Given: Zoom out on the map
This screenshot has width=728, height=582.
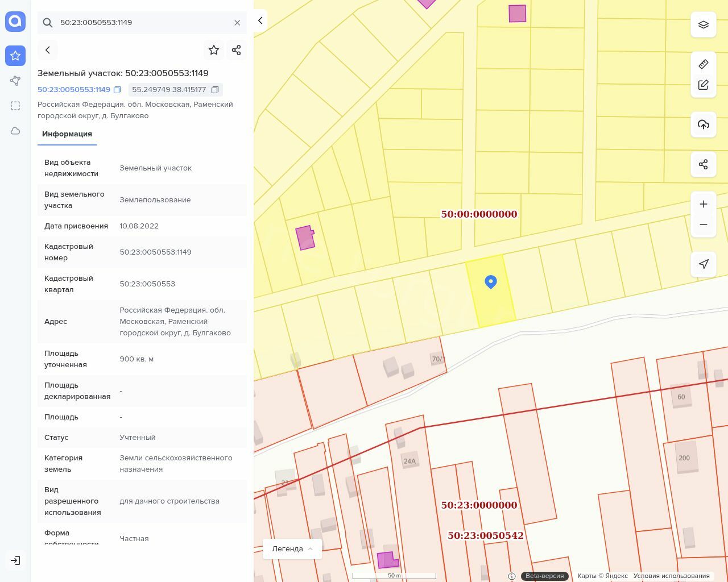Looking at the screenshot, I should (703, 225).
